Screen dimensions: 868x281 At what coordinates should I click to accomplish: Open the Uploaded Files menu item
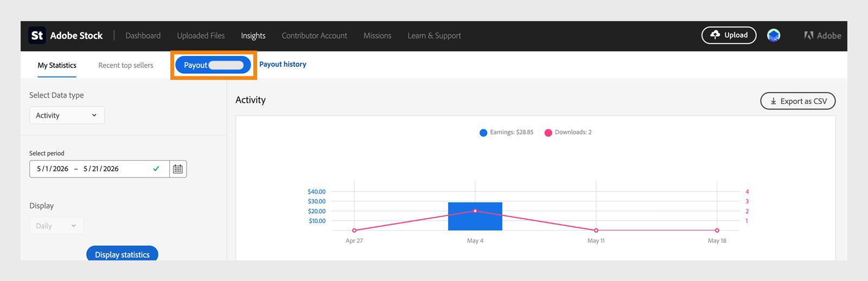click(201, 36)
